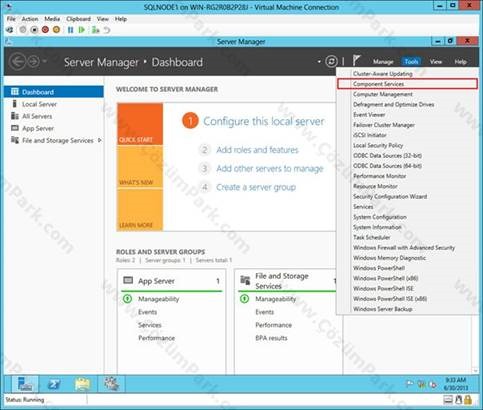Select Cluster-Aware Updating from Tools menu
Viewport: 483px width, 410px height.
pos(407,74)
